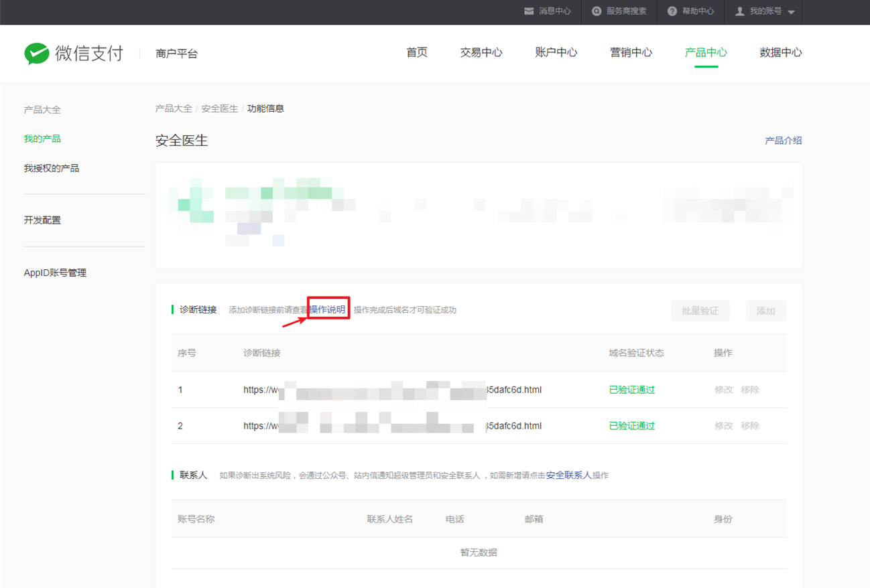Screen dimensions: 870x588
Task: Click 产品大全 in the breadcrumb
Action: point(174,108)
